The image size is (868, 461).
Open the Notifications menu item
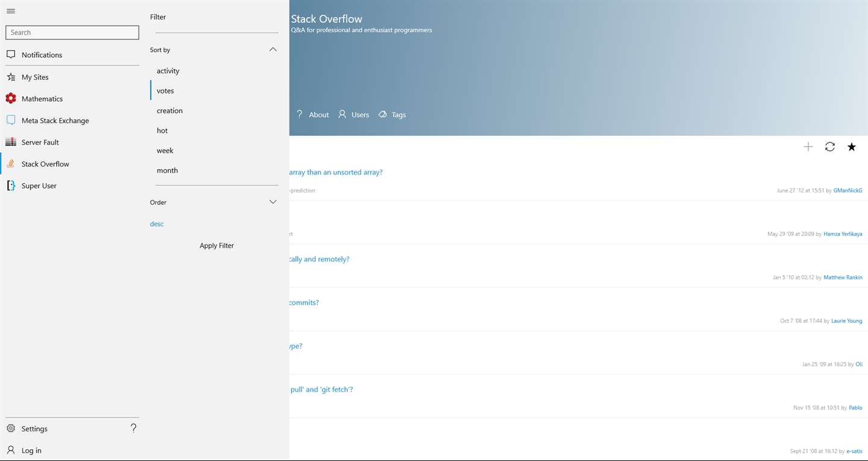click(x=42, y=55)
